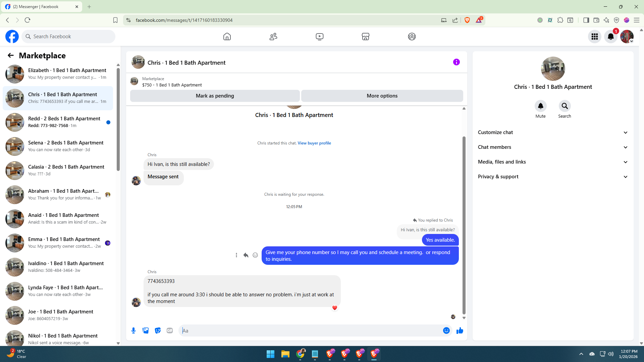The image size is (644, 362).
Task: Choose a GIF icon
Action: [x=170, y=330]
